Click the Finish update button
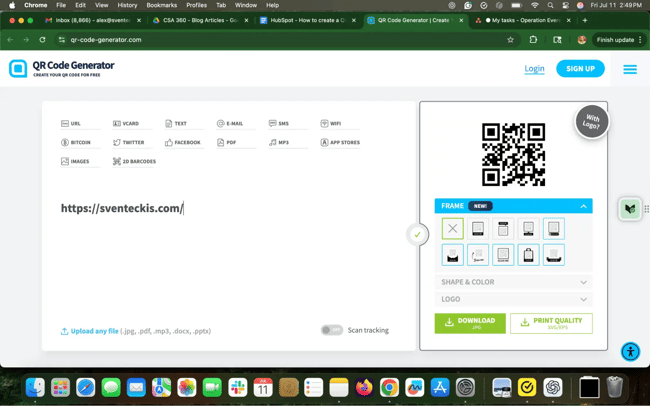The height and width of the screenshot is (406, 650). click(619, 40)
